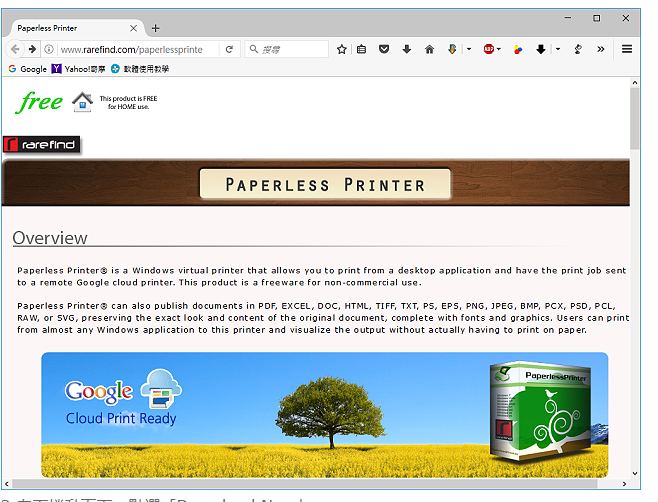Click the Paperless Printer title banner
The height and width of the screenshot is (502, 658).
tap(325, 184)
